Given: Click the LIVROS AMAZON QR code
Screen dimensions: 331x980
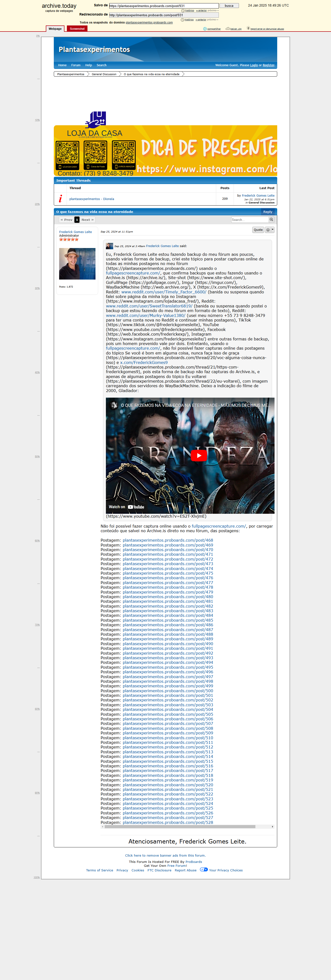Looking at the screenshot, I should point(124,155).
